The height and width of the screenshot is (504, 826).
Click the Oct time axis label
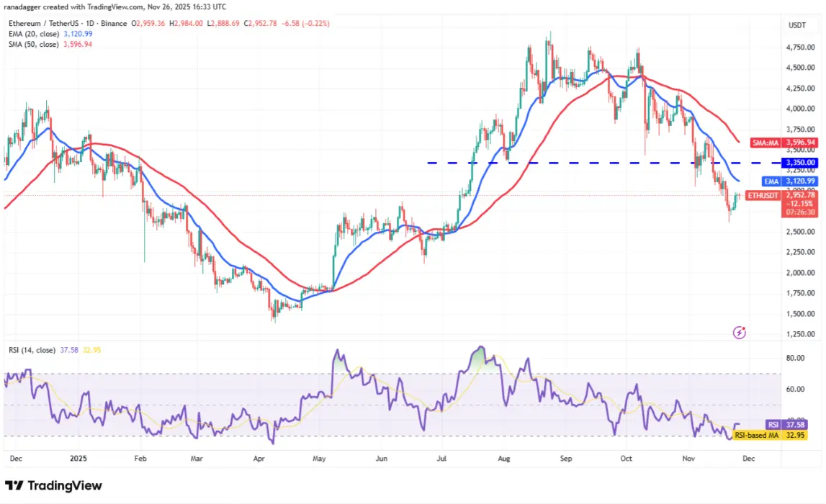coord(626,459)
